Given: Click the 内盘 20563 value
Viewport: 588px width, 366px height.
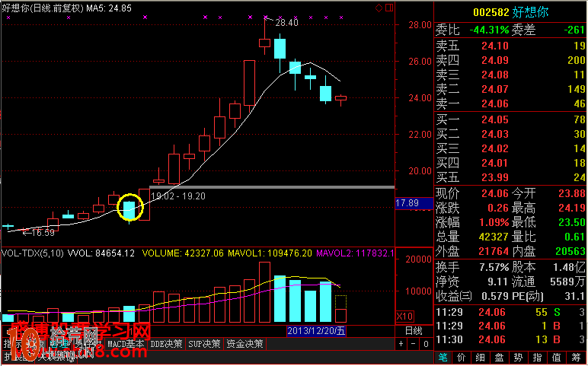Looking at the screenshot, I should [570, 251].
